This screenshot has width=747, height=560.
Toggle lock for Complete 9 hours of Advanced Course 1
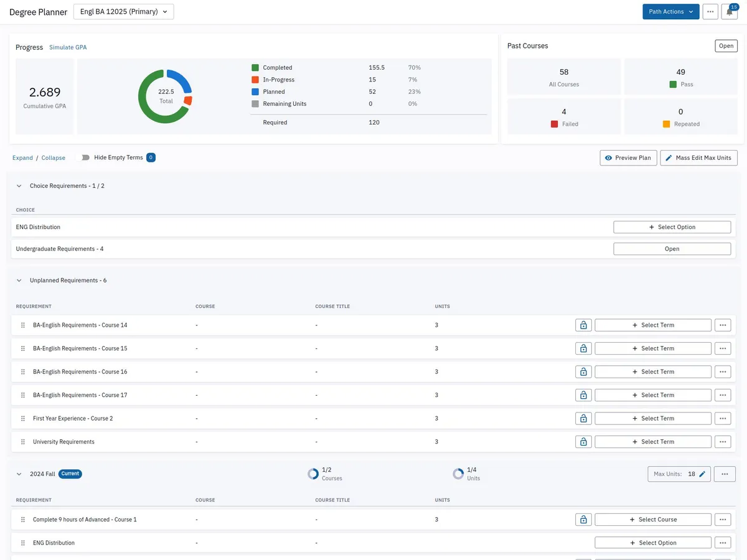(x=583, y=520)
